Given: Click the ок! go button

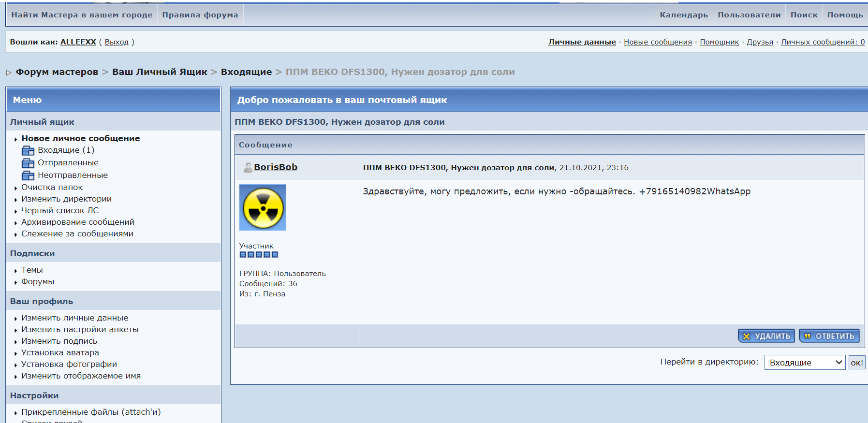Looking at the screenshot, I should pos(857,363).
